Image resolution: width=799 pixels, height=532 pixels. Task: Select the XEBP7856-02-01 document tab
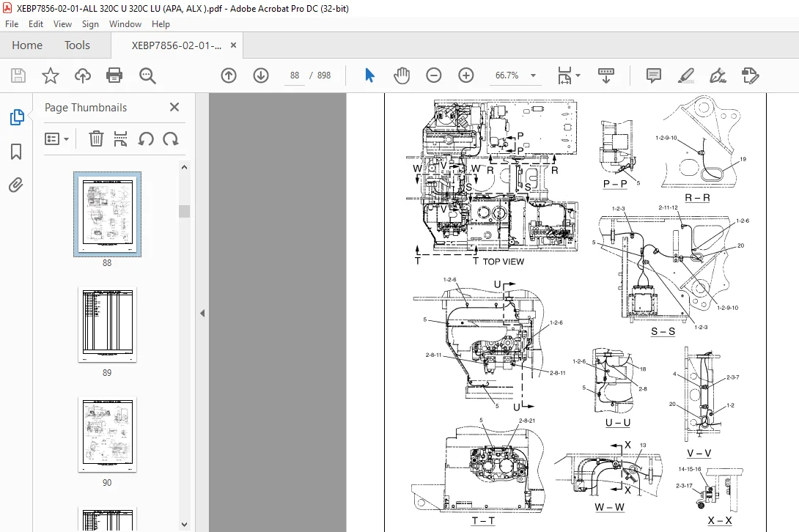[177, 45]
